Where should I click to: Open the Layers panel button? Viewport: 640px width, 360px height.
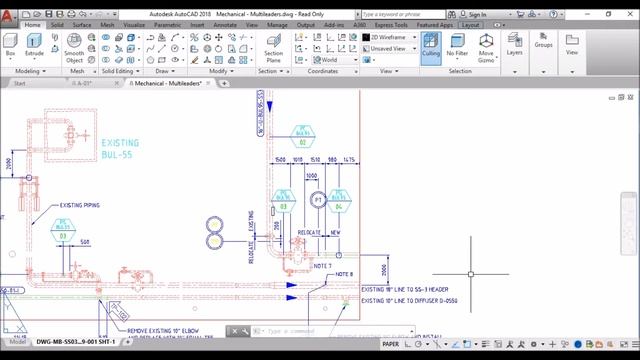[x=514, y=45]
